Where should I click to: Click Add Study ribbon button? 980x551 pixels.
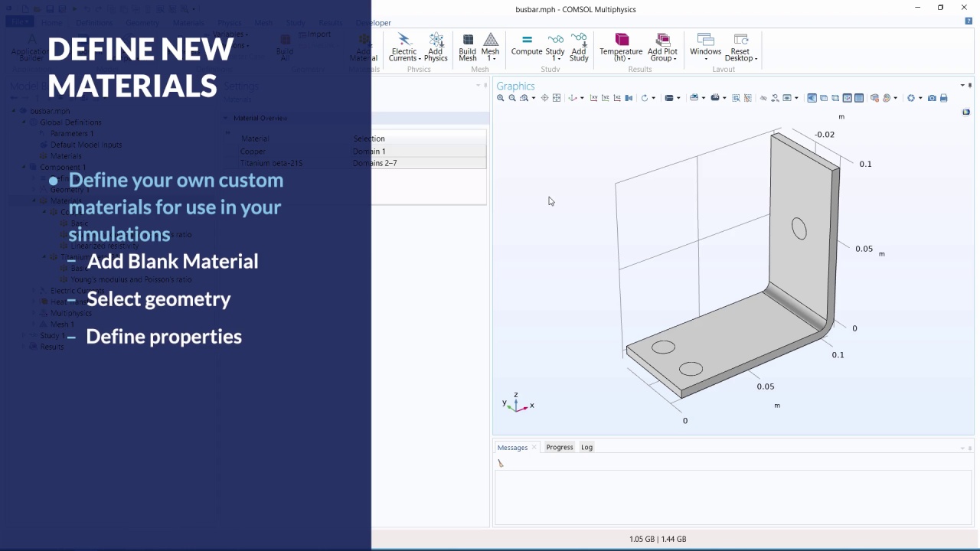(579, 47)
